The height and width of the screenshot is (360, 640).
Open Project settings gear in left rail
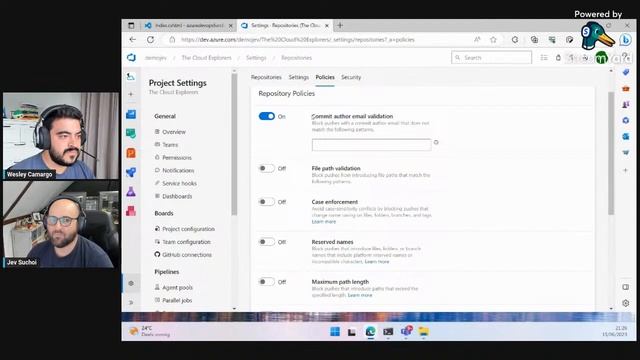[x=131, y=283]
